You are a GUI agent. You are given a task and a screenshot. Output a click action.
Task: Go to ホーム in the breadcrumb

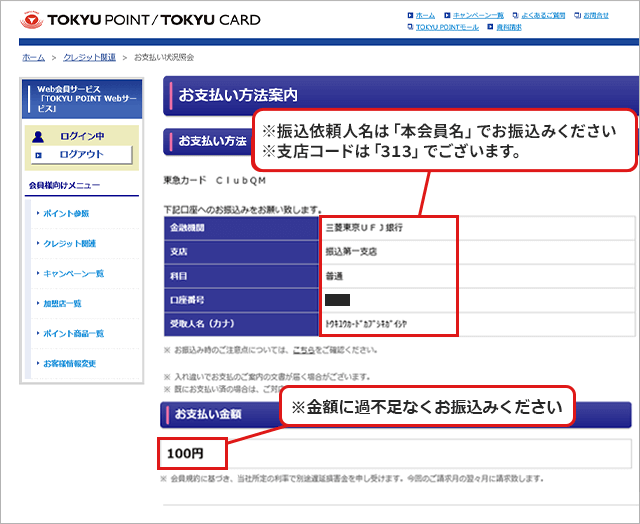tap(33, 58)
